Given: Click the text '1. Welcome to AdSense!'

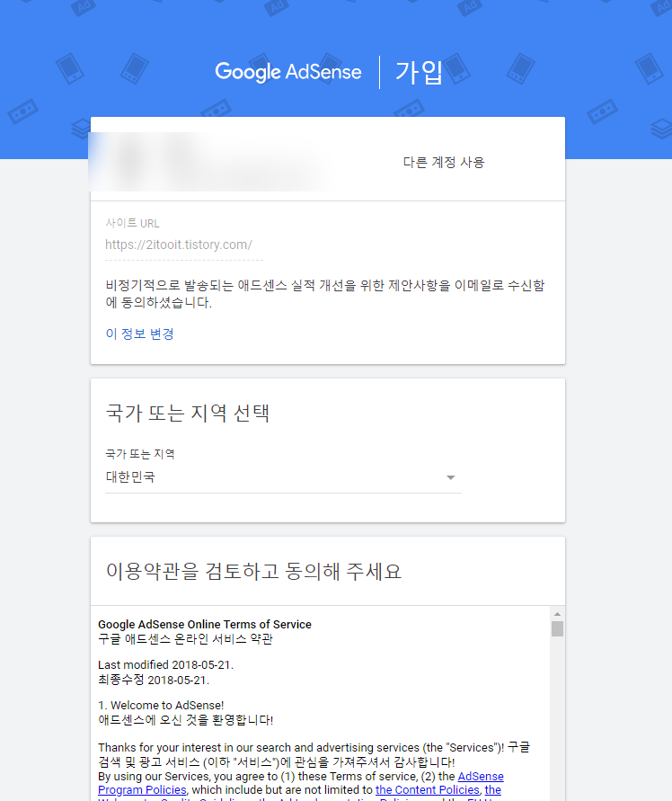Looking at the screenshot, I should click(x=161, y=706).
